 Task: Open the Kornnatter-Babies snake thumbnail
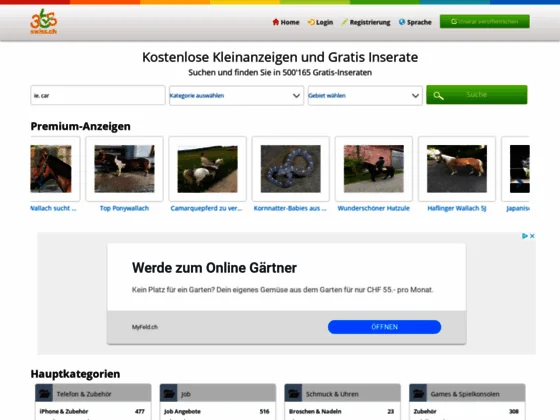point(291,169)
